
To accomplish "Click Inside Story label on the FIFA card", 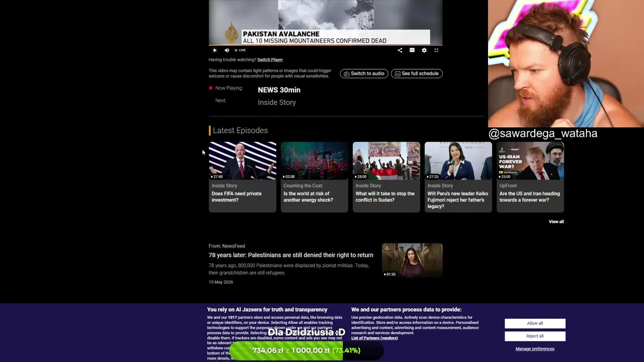I will pyautogui.click(x=224, y=186).
